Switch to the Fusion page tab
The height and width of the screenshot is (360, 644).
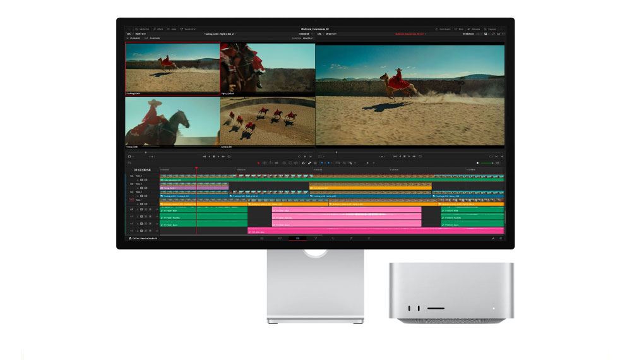316,238
